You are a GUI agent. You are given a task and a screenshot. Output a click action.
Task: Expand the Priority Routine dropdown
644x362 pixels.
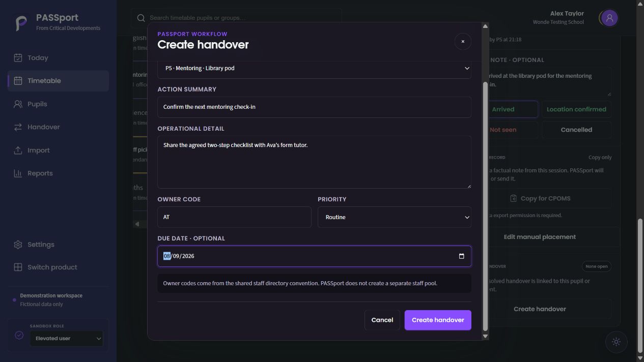pyautogui.click(x=395, y=217)
